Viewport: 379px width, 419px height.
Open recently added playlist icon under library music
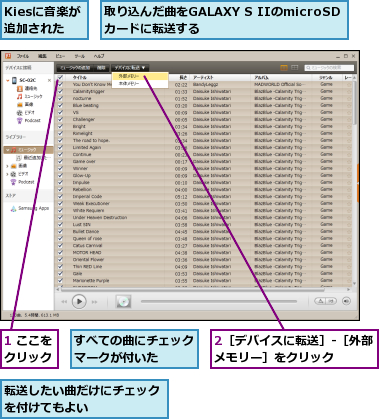[19, 158]
